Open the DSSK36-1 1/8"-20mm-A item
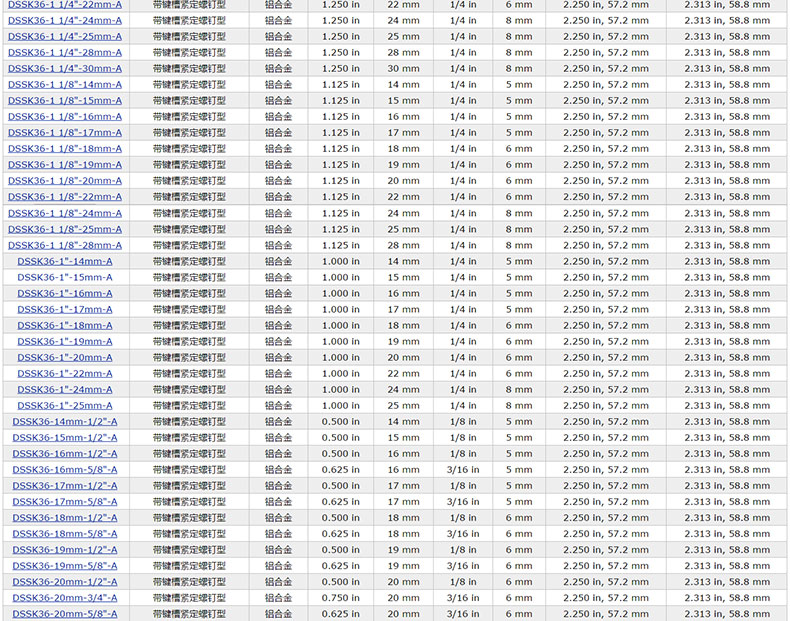This screenshot has width=790, height=621. (65, 180)
